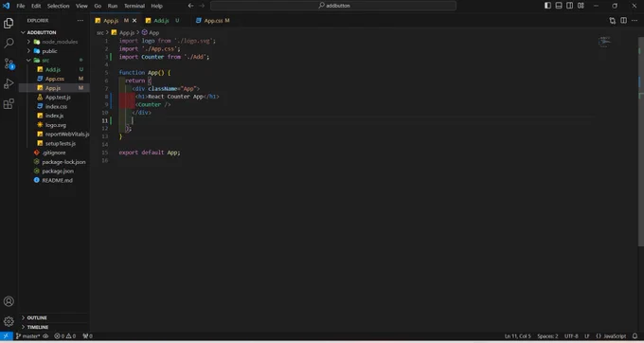Open the Edit menu

36,6
